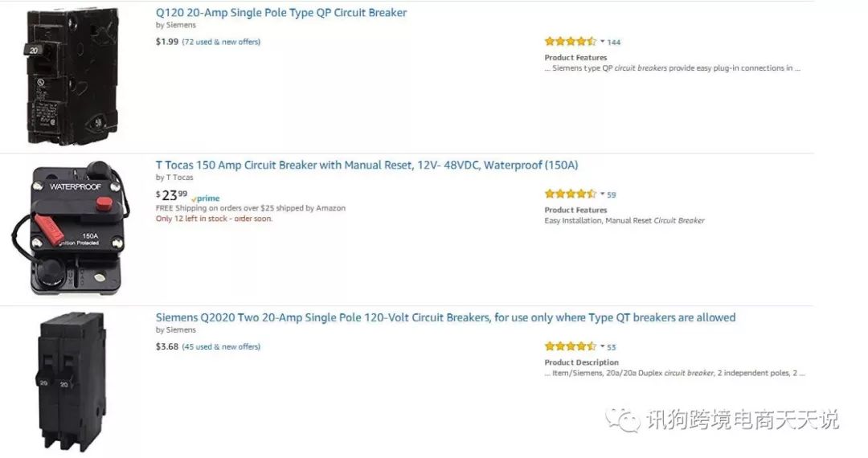View 72 used & new offers
Screen dimensions: 868x458
click(221, 42)
